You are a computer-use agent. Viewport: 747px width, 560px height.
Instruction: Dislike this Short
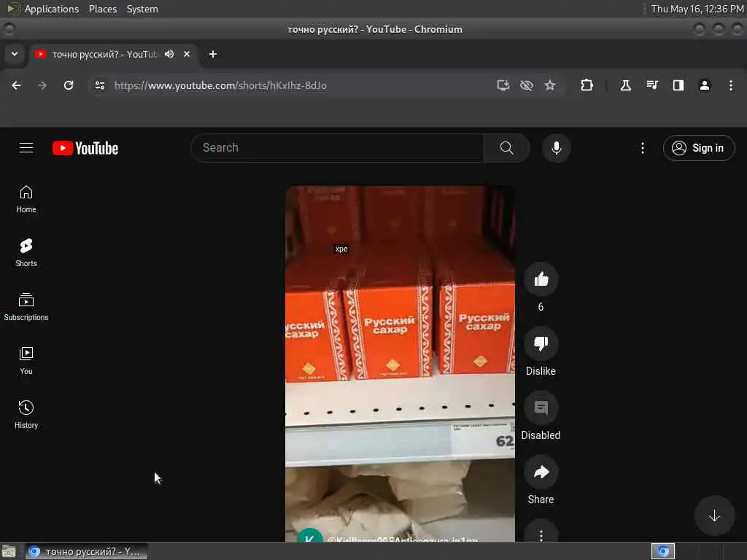coord(541,344)
